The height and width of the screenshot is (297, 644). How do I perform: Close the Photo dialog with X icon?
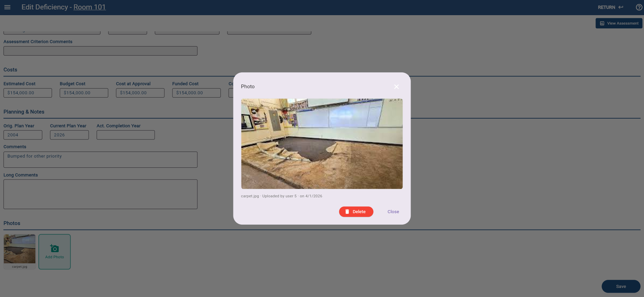click(396, 87)
